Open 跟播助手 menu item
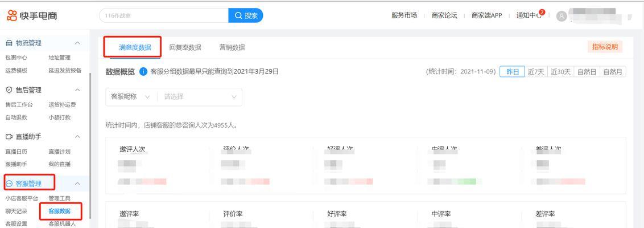 point(16,164)
